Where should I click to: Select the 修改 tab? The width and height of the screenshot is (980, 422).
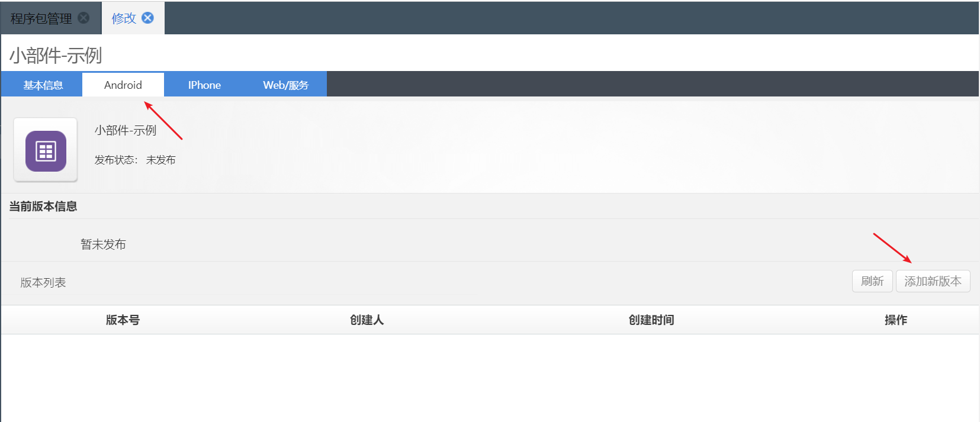click(124, 18)
